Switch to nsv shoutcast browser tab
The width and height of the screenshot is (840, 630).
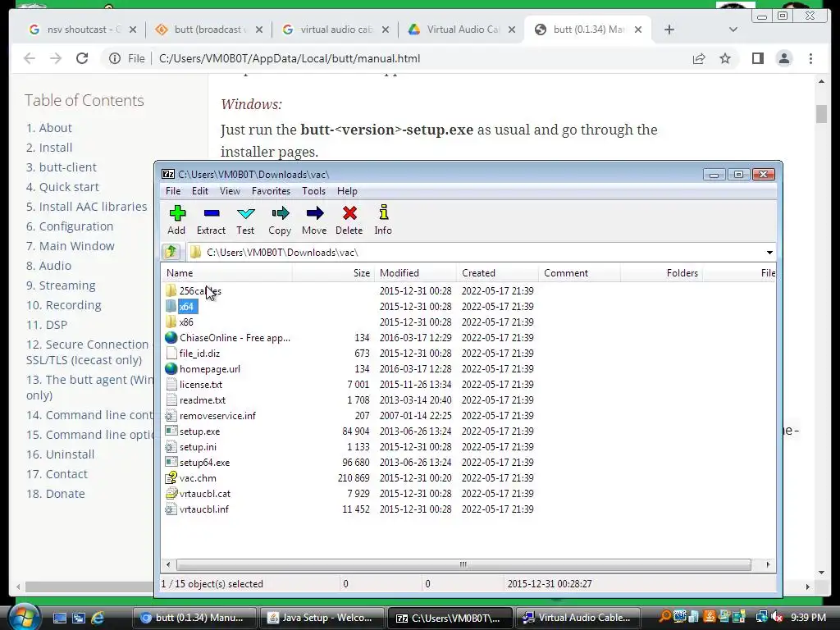tap(83, 30)
